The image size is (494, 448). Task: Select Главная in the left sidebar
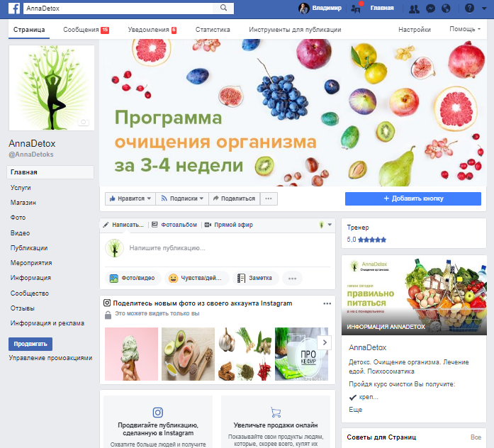(x=50, y=172)
